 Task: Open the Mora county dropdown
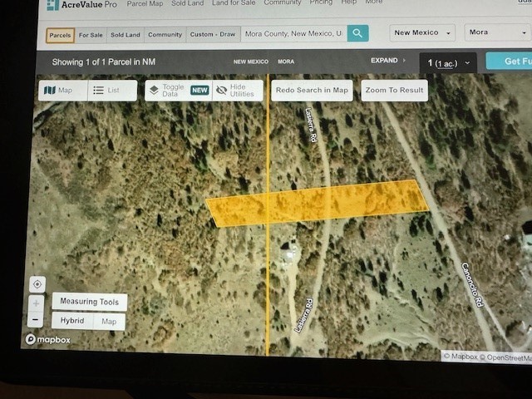[x=489, y=33]
